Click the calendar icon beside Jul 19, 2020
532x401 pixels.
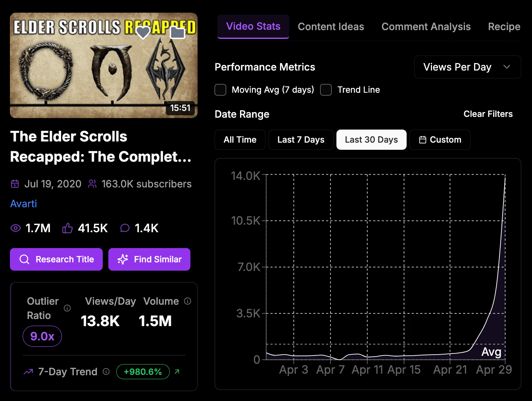pos(15,184)
